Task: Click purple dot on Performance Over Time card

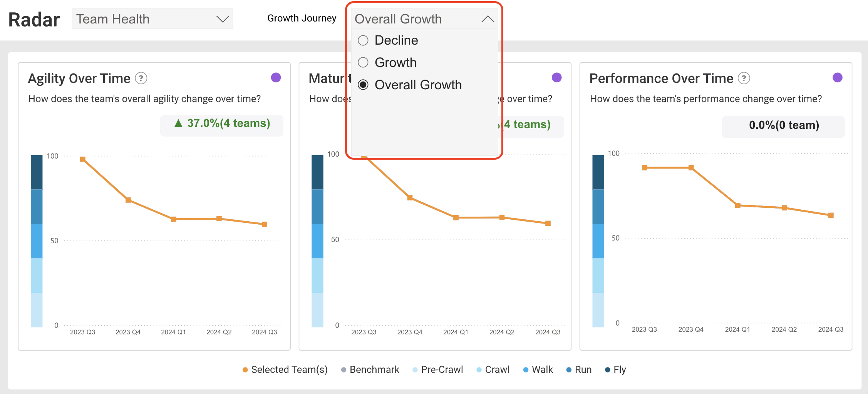Action: point(837,78)
